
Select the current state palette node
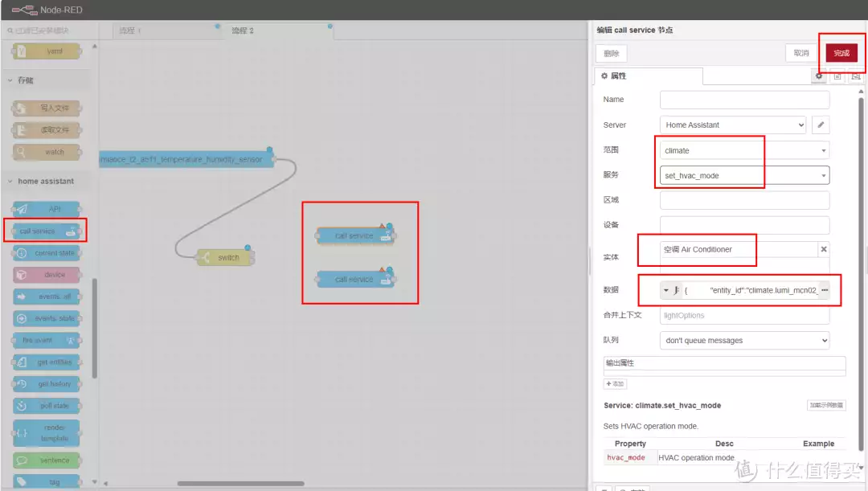(x=47, y=253)
